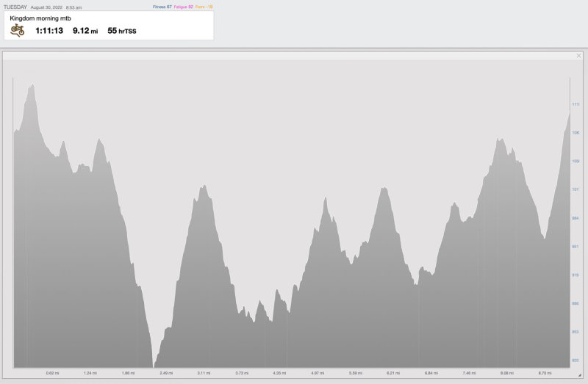Image resolution: width=588 pixels, height=384 pixels.
Task: Click the 2.49 mi axis label
Action: pyautogui.click(x=166, y=373)
